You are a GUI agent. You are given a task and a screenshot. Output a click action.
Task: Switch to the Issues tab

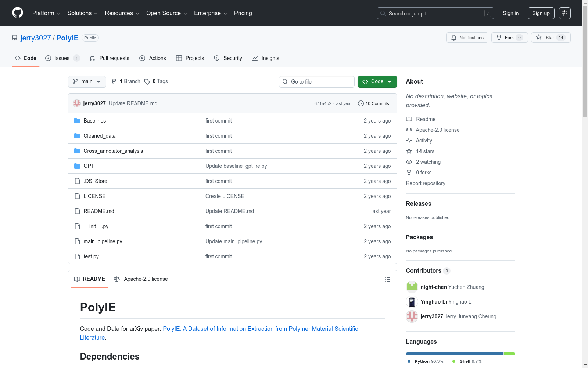(62, 58)
